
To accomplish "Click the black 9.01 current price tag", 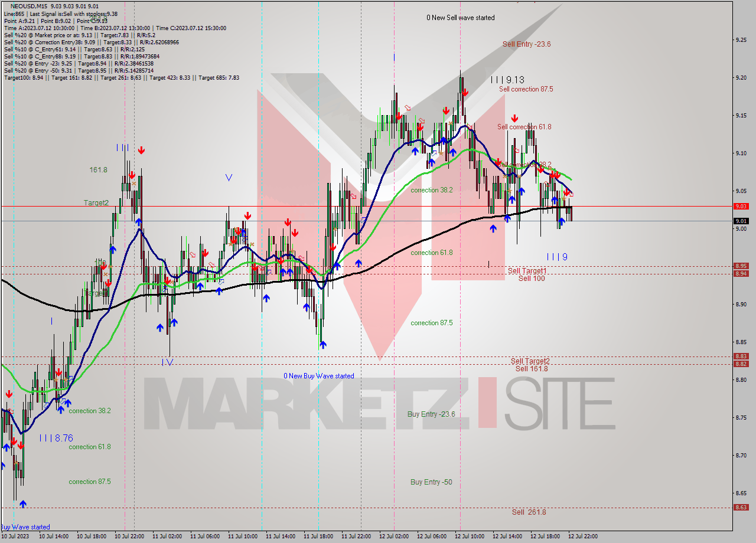I will 741,221.
